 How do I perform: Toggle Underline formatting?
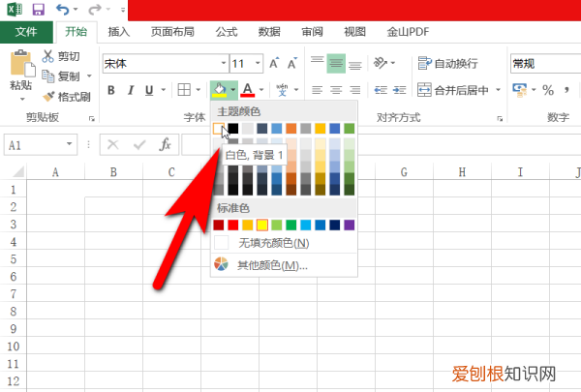point(149,90)
